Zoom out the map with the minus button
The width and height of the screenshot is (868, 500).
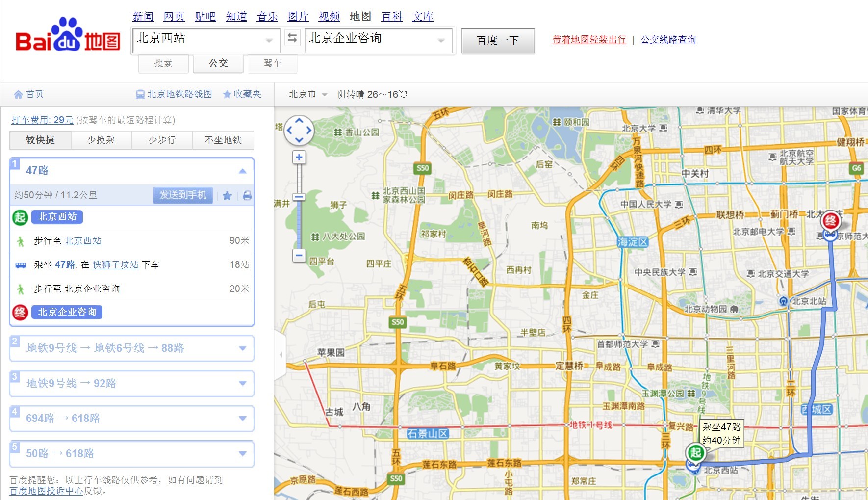point(299,256)
